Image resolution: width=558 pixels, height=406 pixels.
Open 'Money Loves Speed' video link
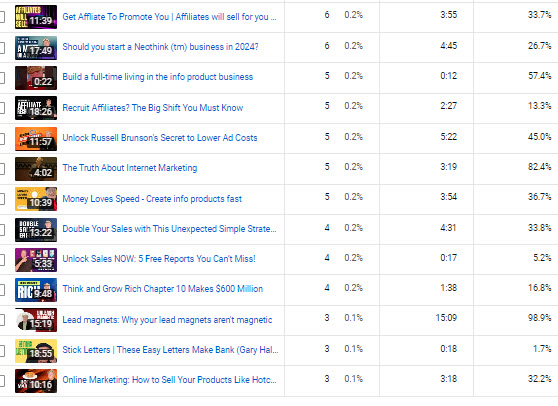coord(152,199)
